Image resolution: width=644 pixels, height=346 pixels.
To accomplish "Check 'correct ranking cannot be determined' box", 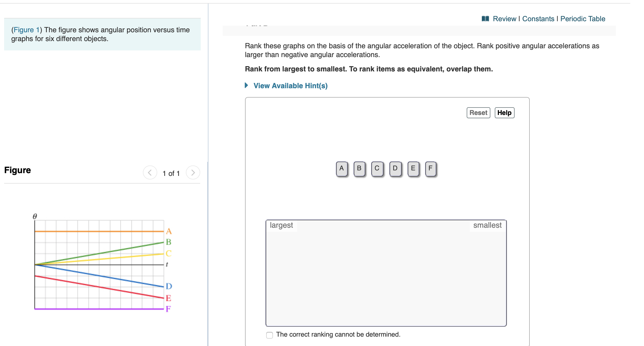I will [270, 335].
